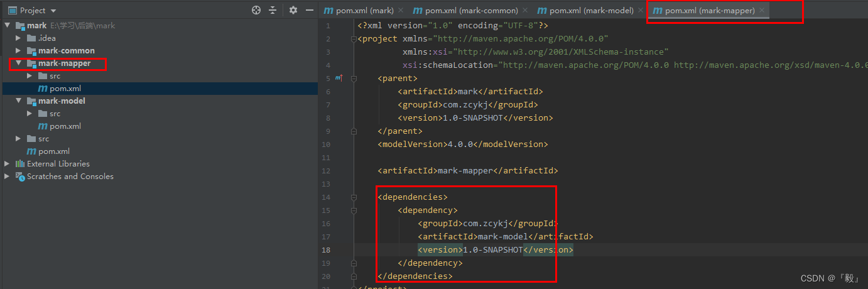This screenshot has width=868, height=289.
Task: Click artifactId mark-mapper on line 12
Action: 468,170
